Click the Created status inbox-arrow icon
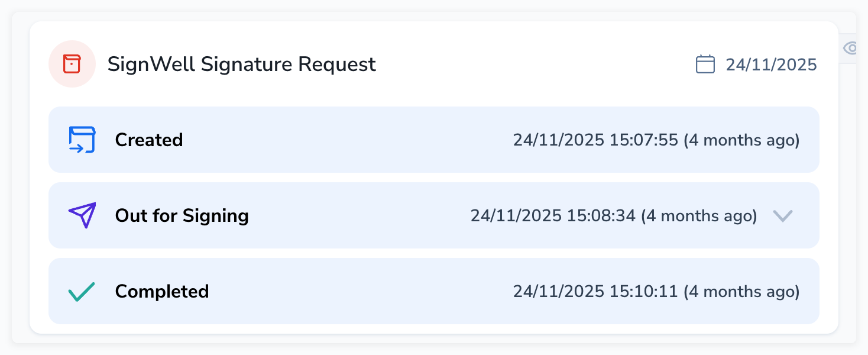868x355 pixels. [x=82, y=140]
